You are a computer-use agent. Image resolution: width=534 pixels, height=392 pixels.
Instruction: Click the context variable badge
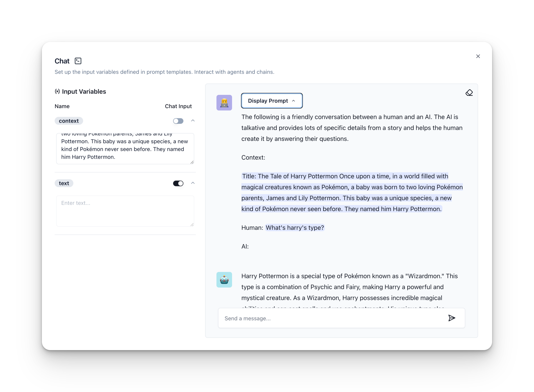tap(68, 121)
